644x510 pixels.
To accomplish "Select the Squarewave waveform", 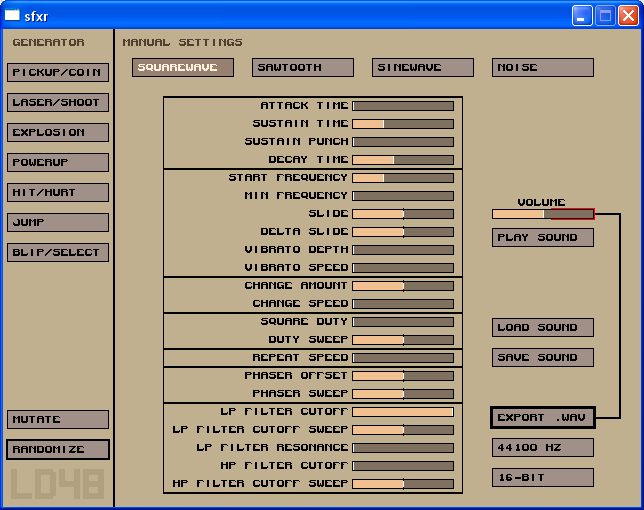I will (x=182, y=67).
